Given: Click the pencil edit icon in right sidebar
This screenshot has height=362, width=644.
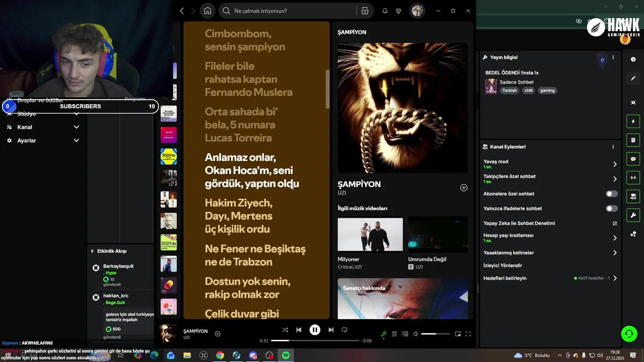Looking at the screenshot, I should point(633,78).
